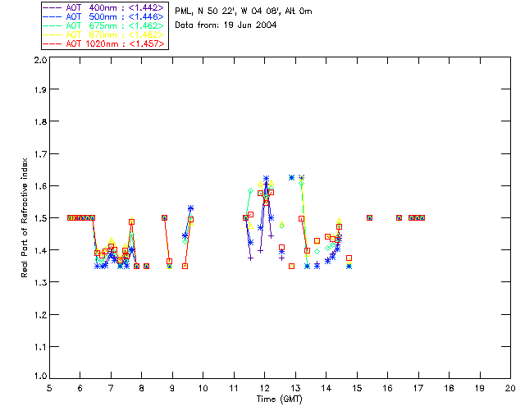Screen dimensions: 525x420
Task: Click the 12 x-axis tick label
Action: [x=264, y=388]
